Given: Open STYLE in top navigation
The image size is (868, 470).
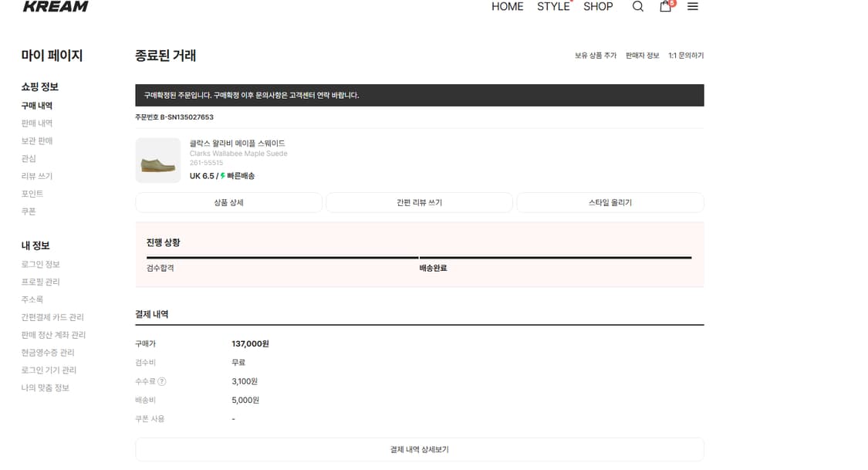Looking at the screenshot, I should click(x=553, y=7).
